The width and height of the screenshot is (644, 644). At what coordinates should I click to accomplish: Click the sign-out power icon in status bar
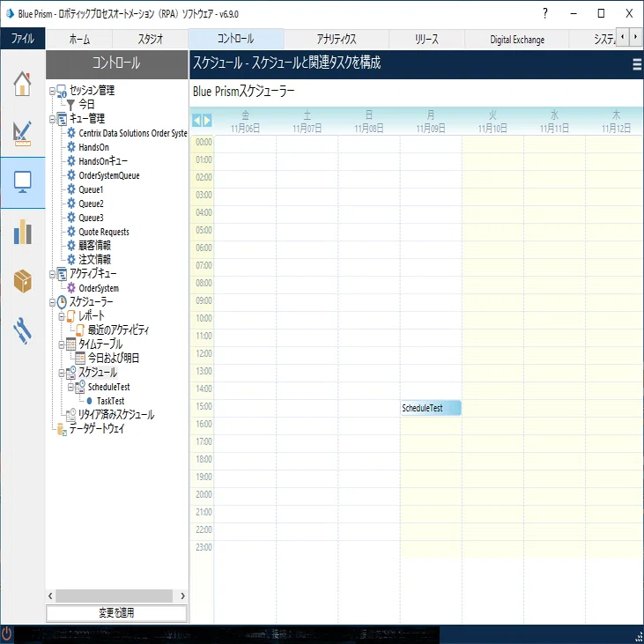(6, 633)
